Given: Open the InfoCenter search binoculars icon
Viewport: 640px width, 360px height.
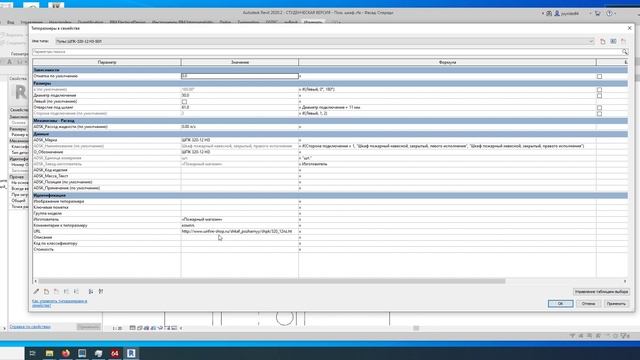Looking at the screenshot, I should 549,13.
